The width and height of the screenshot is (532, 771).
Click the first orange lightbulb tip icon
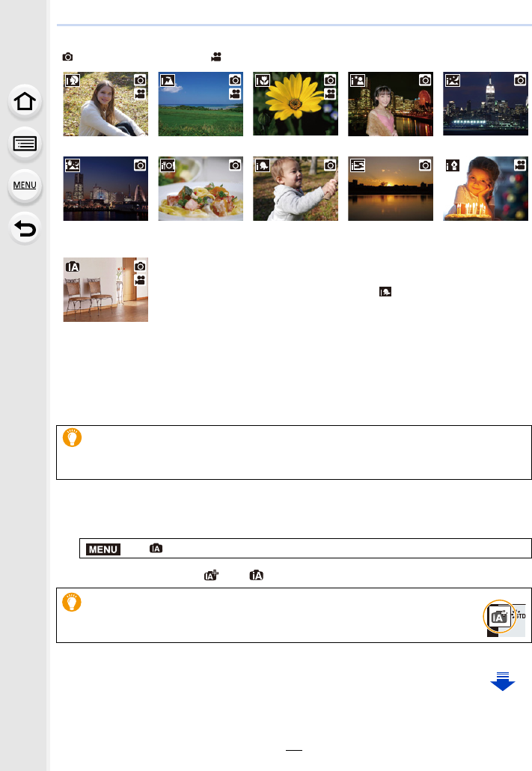click(x=72, y=437)
